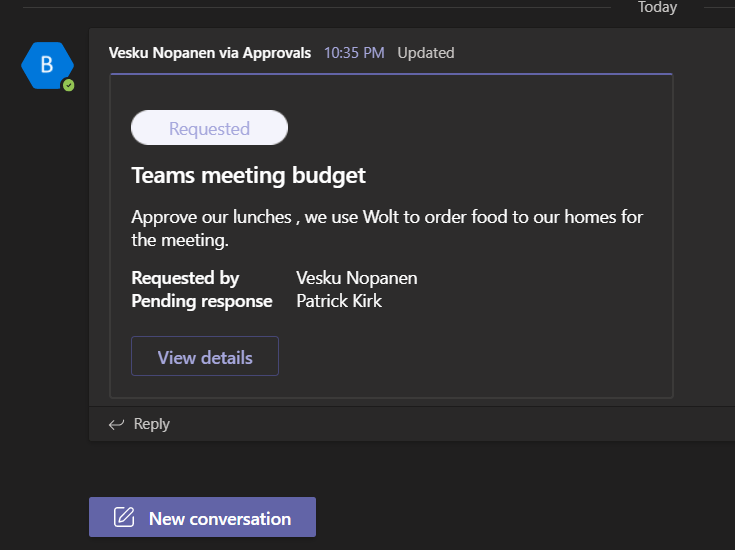Select the Requested status pill
The image size is (735, 550).
(x=209, y=128)
